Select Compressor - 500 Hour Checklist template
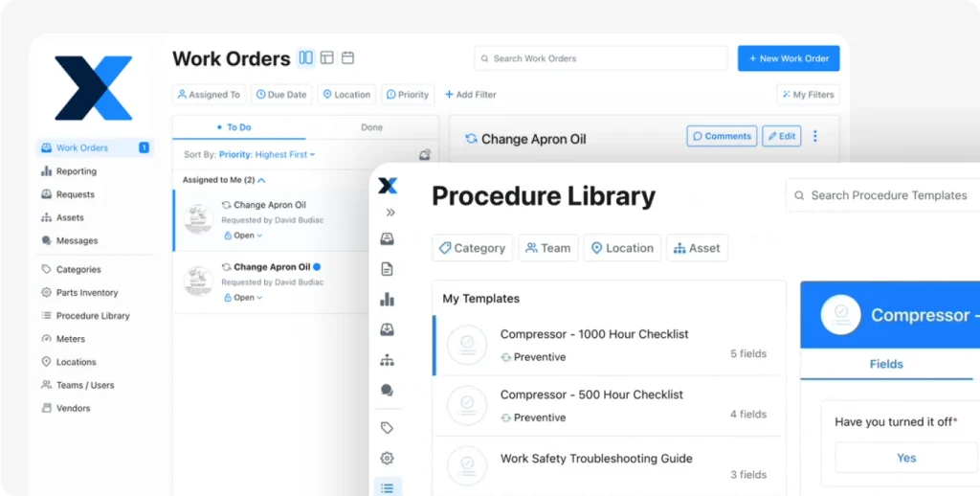The height and width of the screenshot is (496, 980). [607, 406]
